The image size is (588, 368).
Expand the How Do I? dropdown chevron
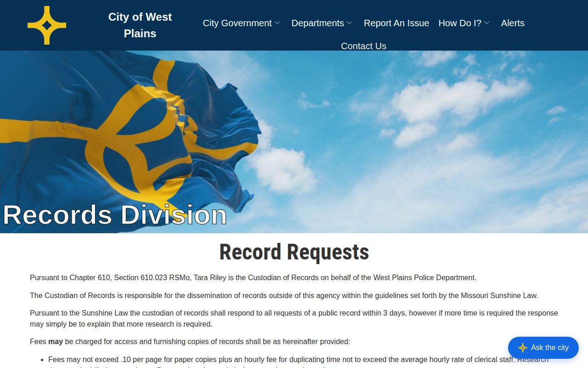[x=487, y=23]
